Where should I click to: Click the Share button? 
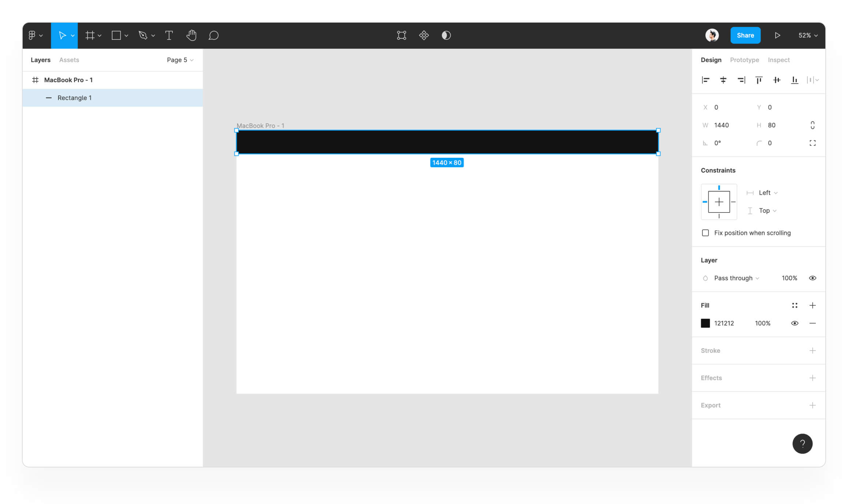[745, 35]
